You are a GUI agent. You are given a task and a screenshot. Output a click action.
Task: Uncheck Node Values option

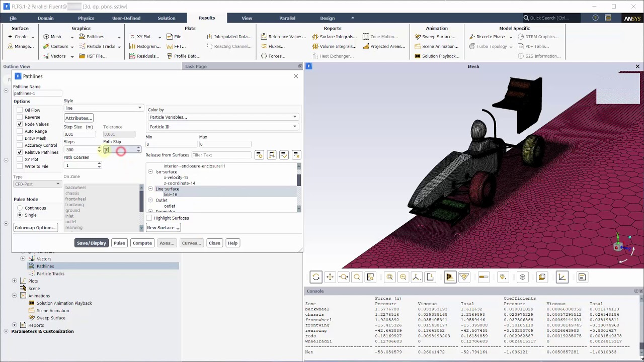[x=20, y=124]
